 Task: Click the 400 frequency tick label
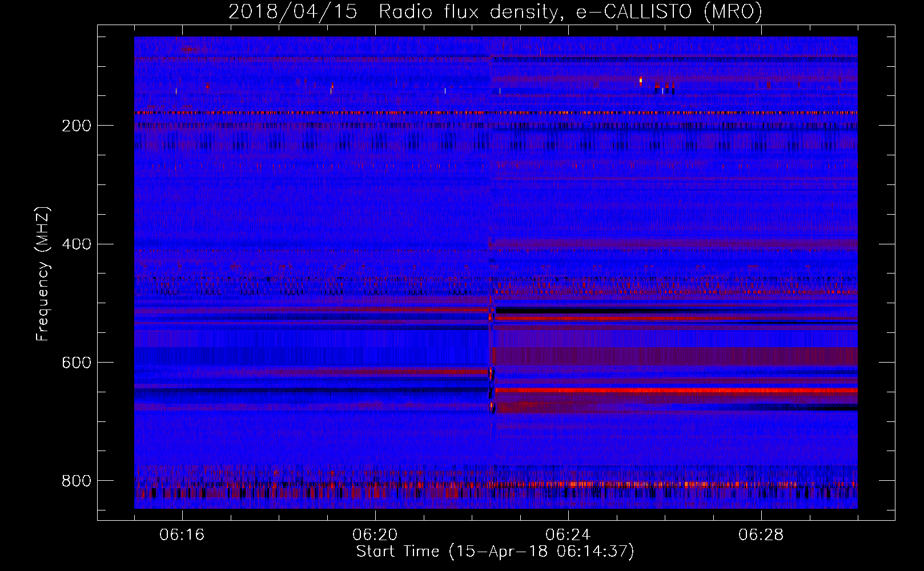click(x=77, y=244)
